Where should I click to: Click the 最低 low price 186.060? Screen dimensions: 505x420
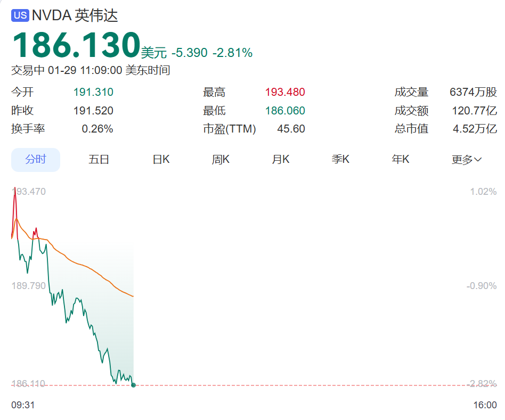pos(285,111)
